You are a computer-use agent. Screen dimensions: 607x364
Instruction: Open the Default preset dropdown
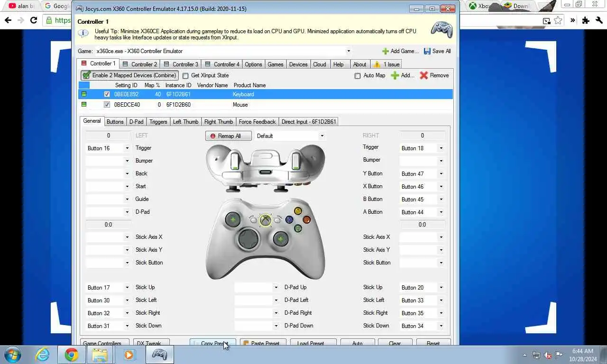tap(322, 136)
